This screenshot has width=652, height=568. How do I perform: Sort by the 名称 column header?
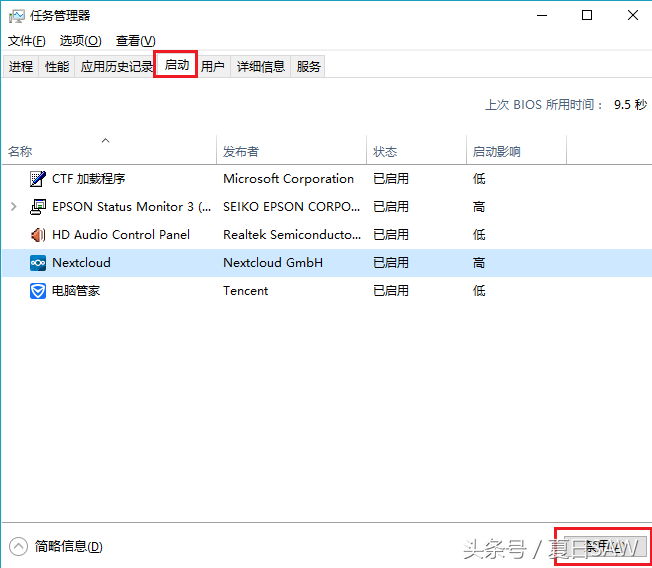(x=109, y=151)
